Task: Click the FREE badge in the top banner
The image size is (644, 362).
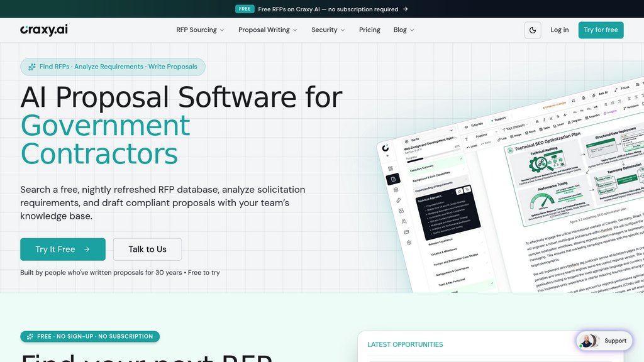Action: (245, 9)
